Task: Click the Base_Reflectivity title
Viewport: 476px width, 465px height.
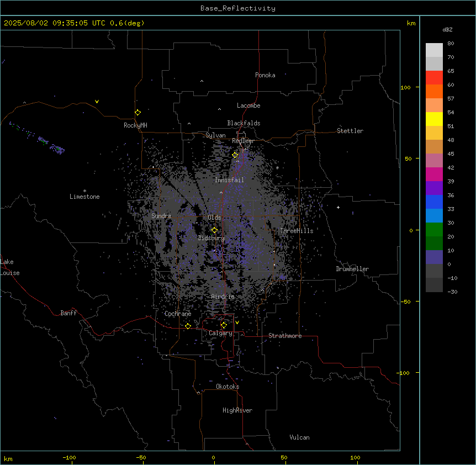Action: 238,8
